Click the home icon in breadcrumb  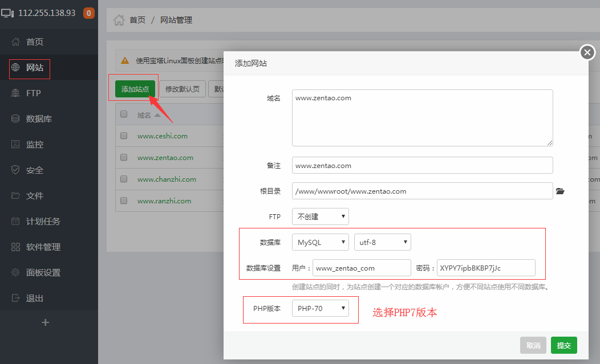119,20
